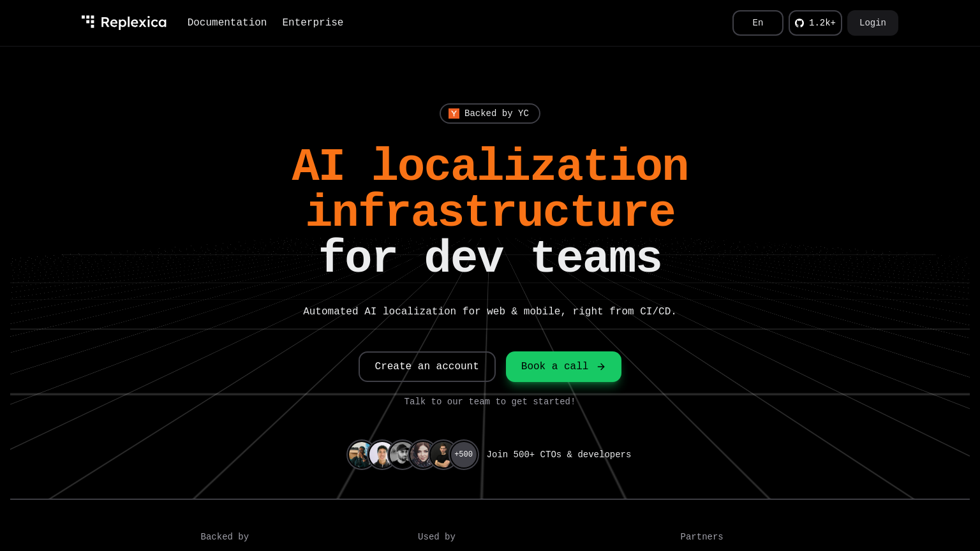980x551 pixels.
Task: Open the Documentation nav item
Action: click(x=227, y=23)
